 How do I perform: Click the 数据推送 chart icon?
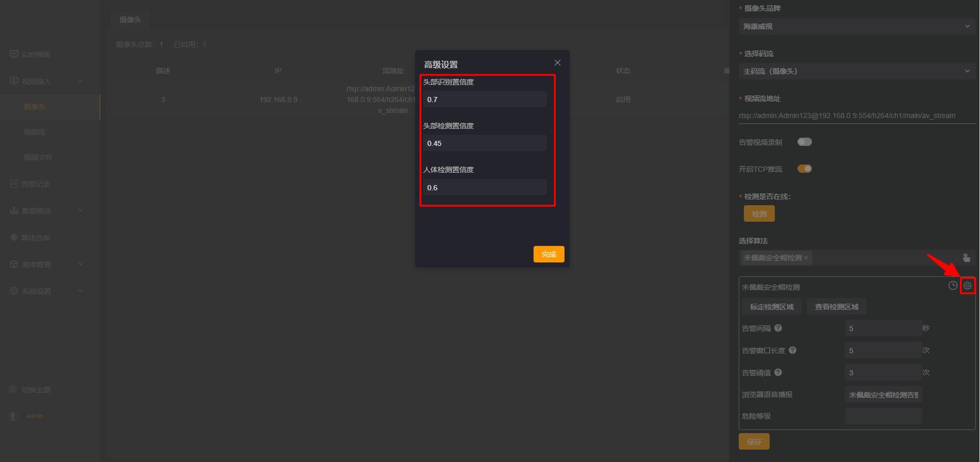point(14,210)
